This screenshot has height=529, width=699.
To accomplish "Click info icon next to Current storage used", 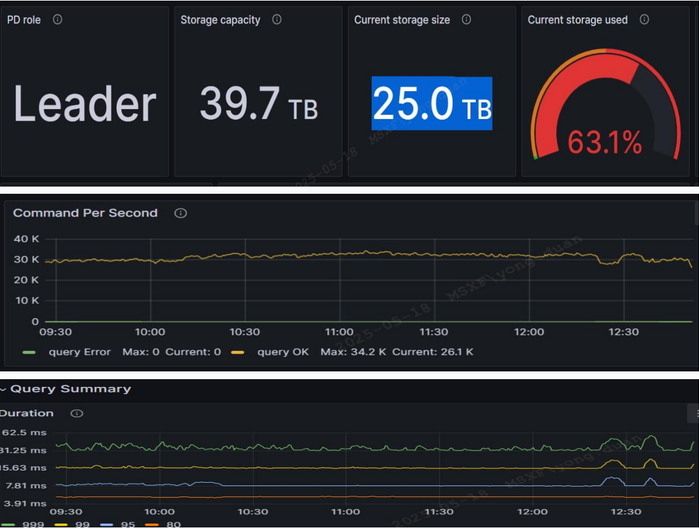I will point(644,20).
